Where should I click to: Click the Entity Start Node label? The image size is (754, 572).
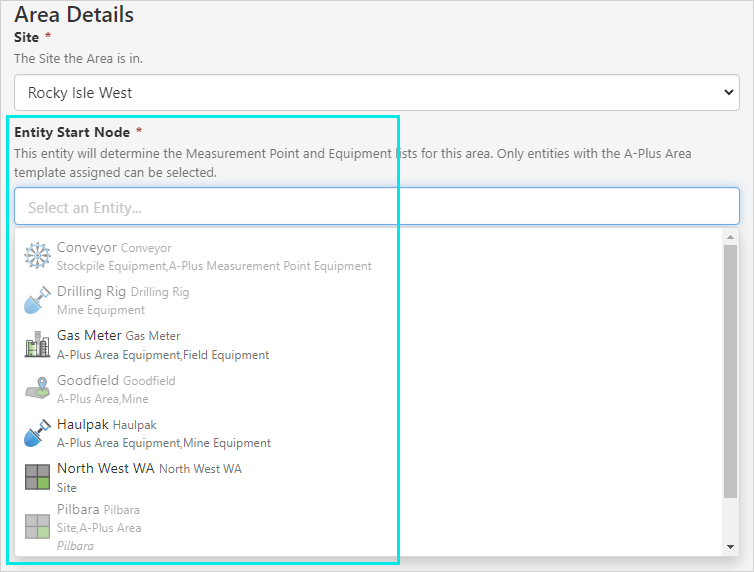pyautogui.click(x=71, y=132)
